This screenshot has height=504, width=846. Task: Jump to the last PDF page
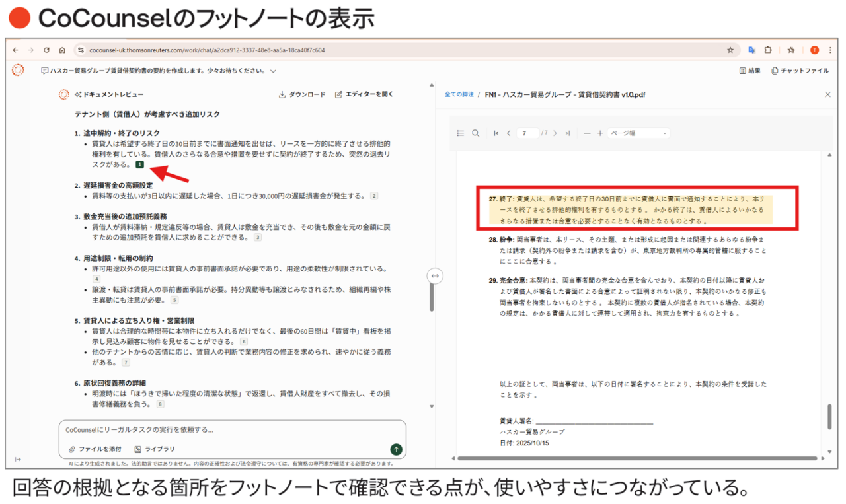(567, 133)
